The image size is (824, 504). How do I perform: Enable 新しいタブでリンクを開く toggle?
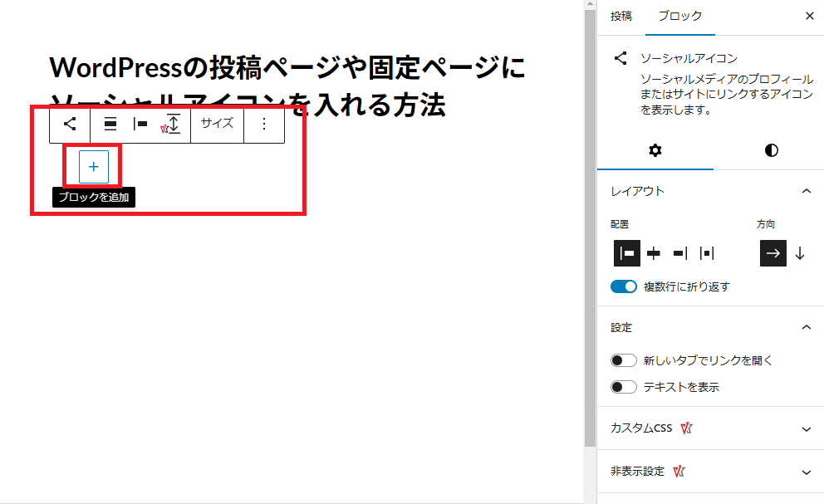click(623, 360)
